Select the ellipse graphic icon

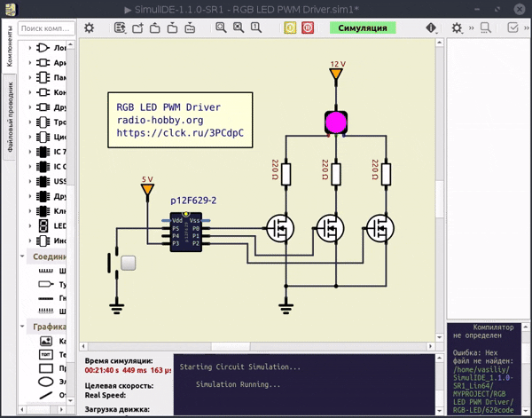(46, 382)
